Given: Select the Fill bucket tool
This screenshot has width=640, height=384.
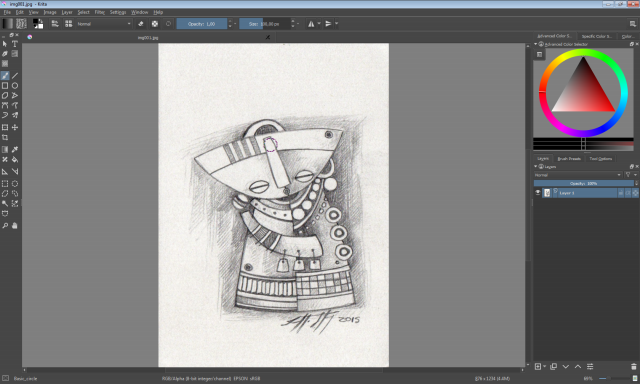Looking at the screenshot, I should [x=15, y=160].
